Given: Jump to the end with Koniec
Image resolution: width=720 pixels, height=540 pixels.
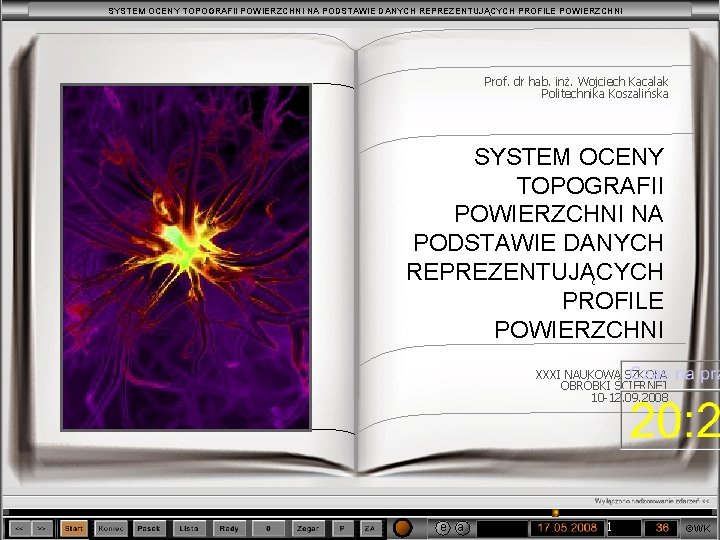Looking at the screenshot, I should (111, 529).
